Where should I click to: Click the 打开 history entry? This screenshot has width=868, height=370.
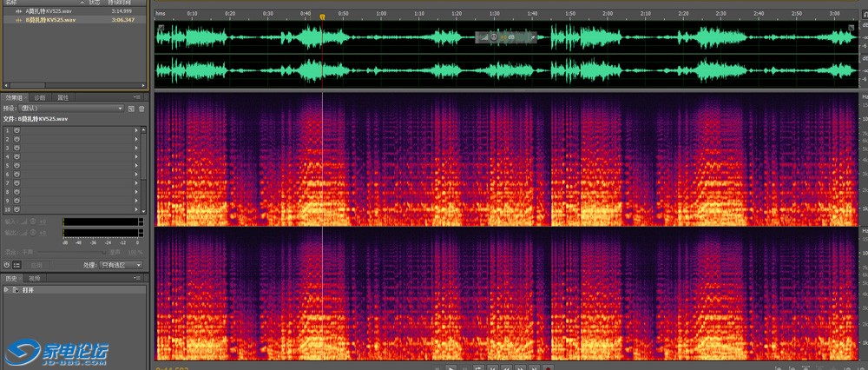(x=28, y=289)
